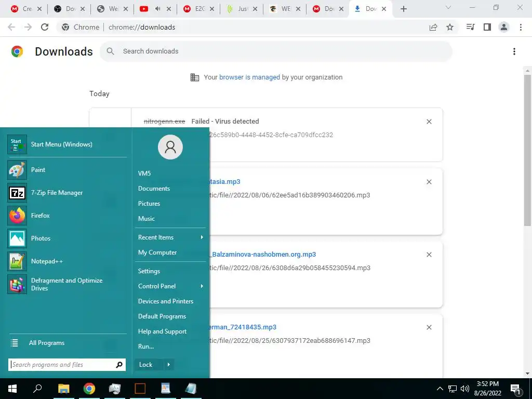Image resolution: width=532 pixels, height=399 pixels.
Task: Click the Downloads page vertical scrollbar
Action: click(527, 151)
